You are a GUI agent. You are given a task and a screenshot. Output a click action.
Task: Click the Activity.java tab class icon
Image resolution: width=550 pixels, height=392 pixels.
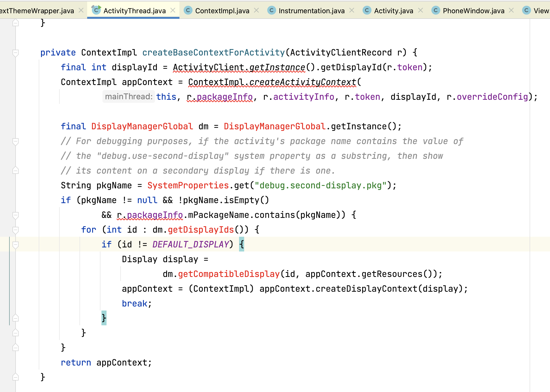coord(367,10)
